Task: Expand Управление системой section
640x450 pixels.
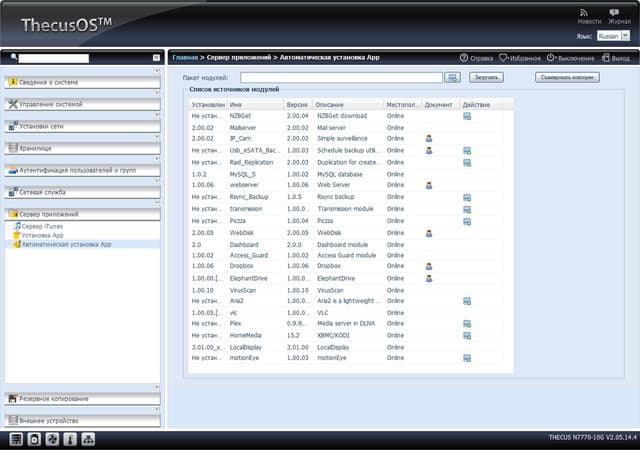Action: point(82,104)
